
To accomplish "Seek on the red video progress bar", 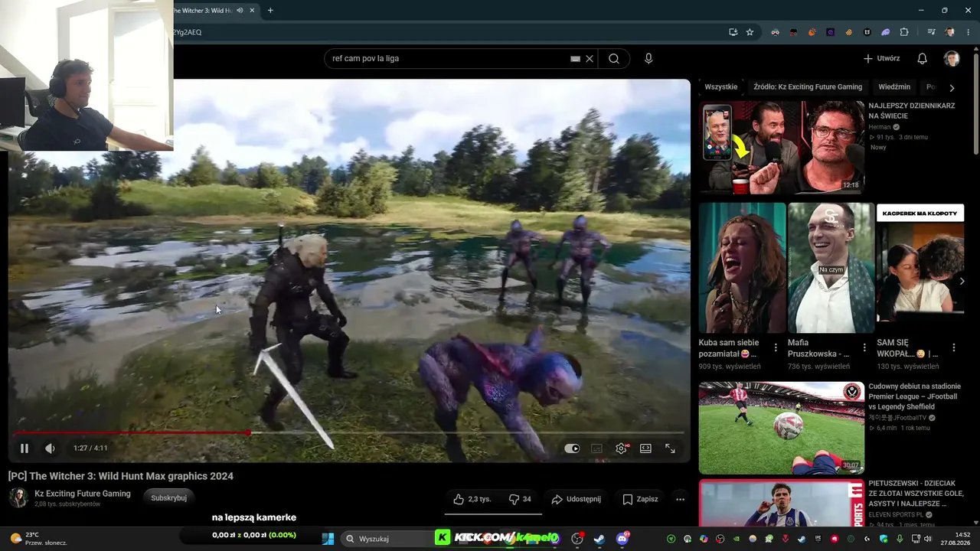I will click(x=349, y=432).
